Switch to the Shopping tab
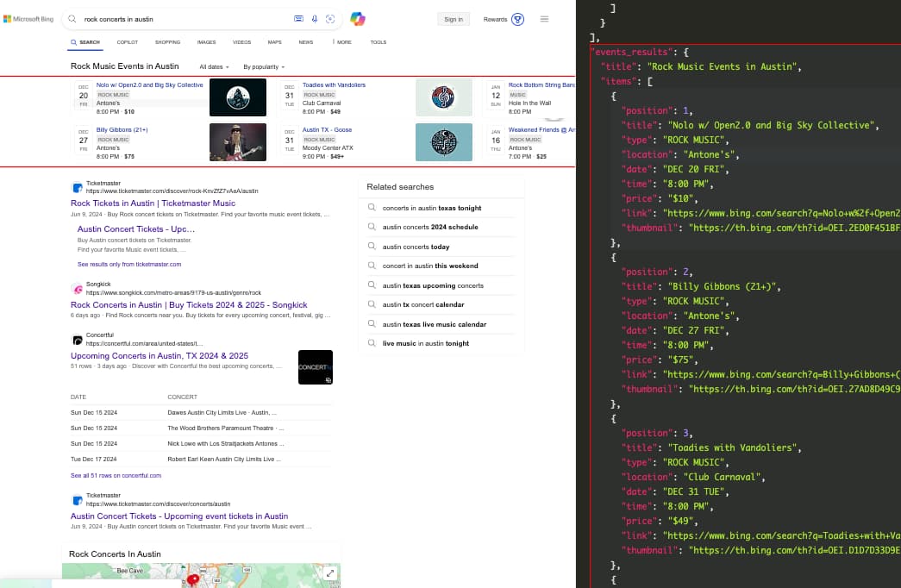 click(167, 42)
